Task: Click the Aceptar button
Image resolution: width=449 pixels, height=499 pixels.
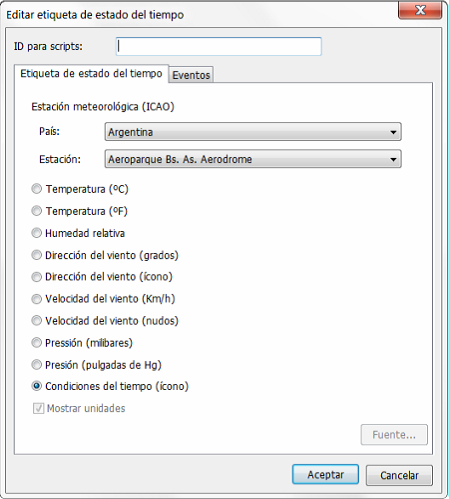Action: click(325, 474)
